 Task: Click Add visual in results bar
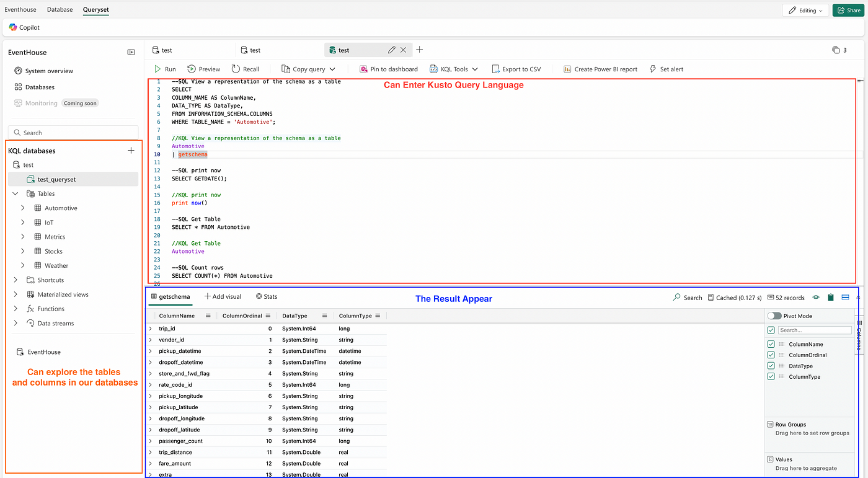[223, 296]
